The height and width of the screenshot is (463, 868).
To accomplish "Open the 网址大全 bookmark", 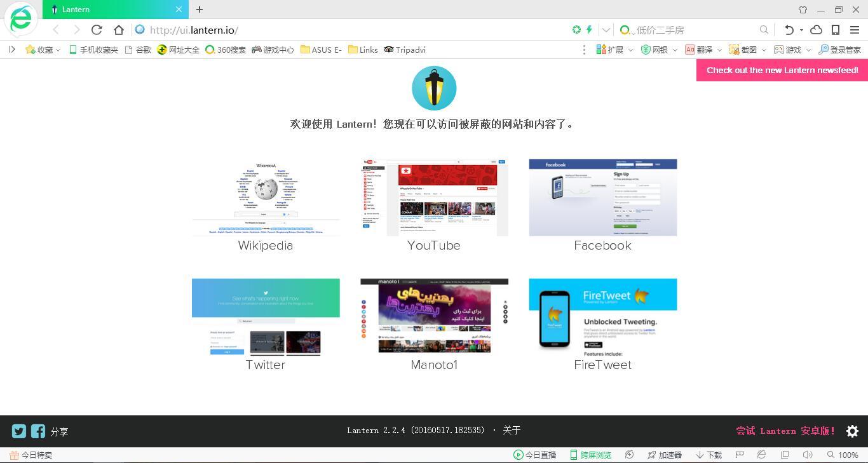I will [x=178, y=50].
